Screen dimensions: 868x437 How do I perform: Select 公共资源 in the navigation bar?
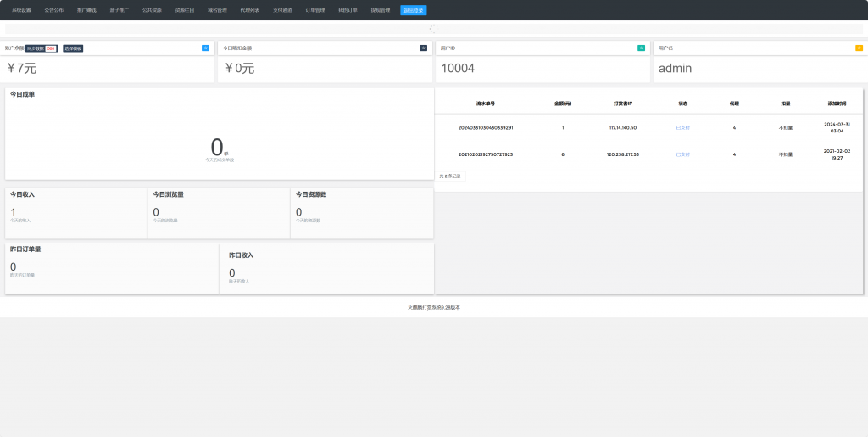click(152, 10)
